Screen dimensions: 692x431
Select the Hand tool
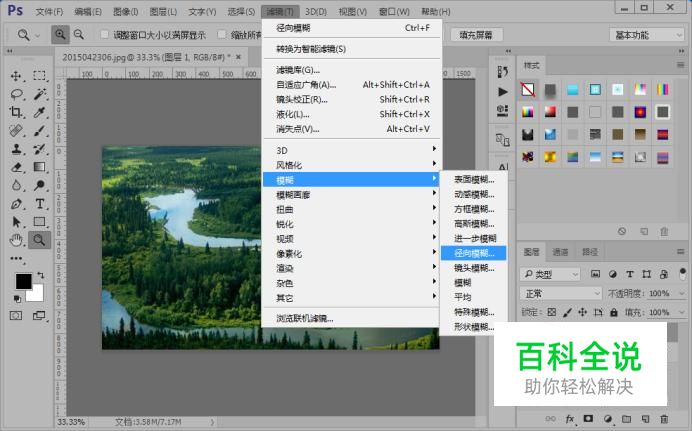tap(16, 240)
